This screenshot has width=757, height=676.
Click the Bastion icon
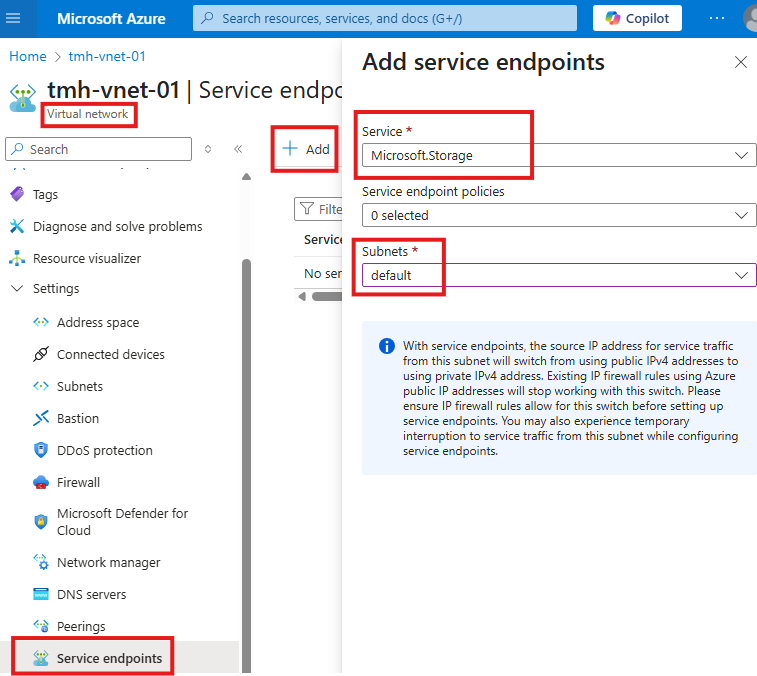coord(41,418)
